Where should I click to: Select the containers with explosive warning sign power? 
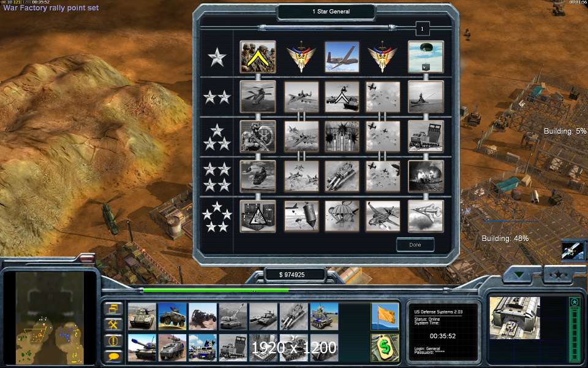258,216
